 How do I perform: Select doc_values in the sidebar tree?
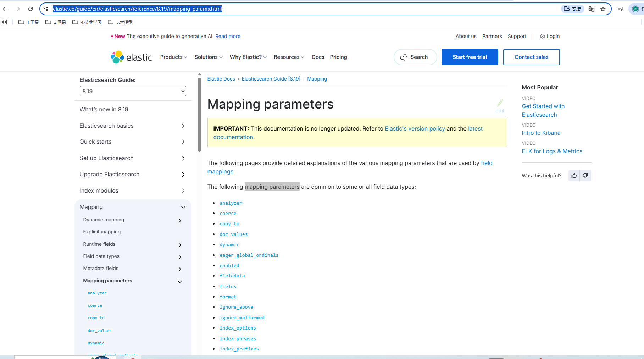point(99,331)
